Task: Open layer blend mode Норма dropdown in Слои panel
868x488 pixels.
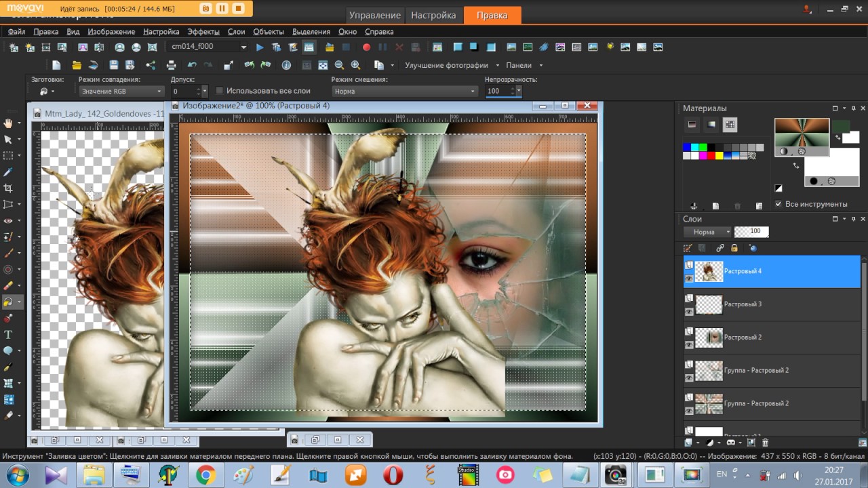Action: point(707,232)
